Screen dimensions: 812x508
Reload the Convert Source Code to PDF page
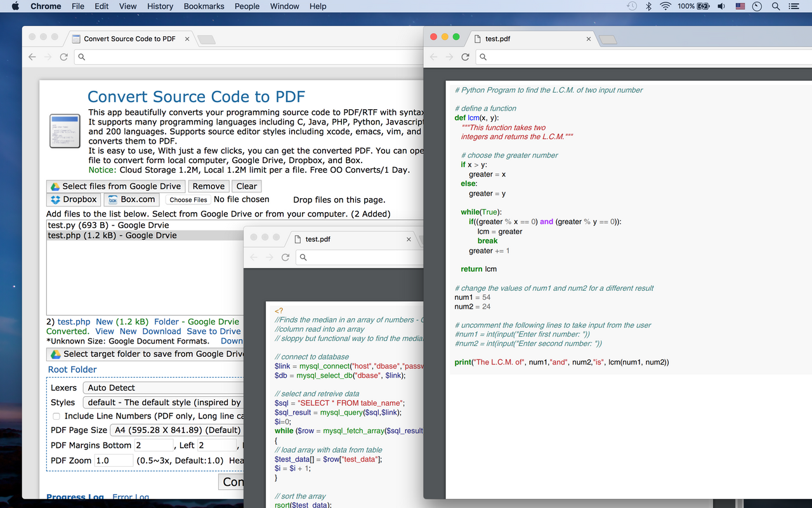[63, 57]
